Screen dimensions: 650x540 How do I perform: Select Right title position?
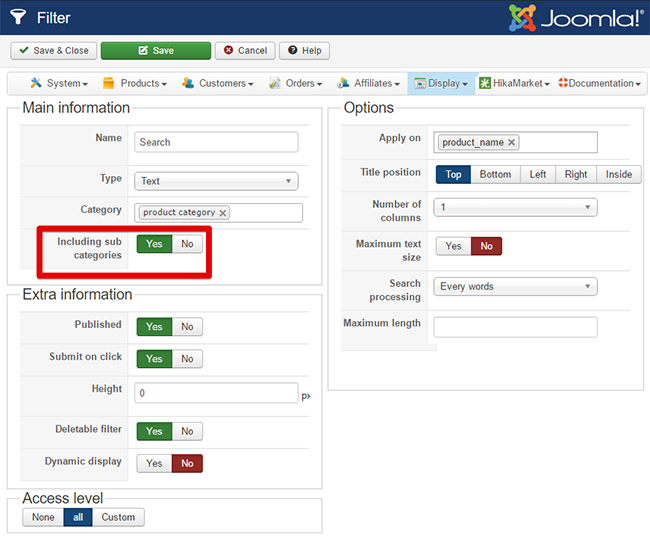(x=576, y=174)
